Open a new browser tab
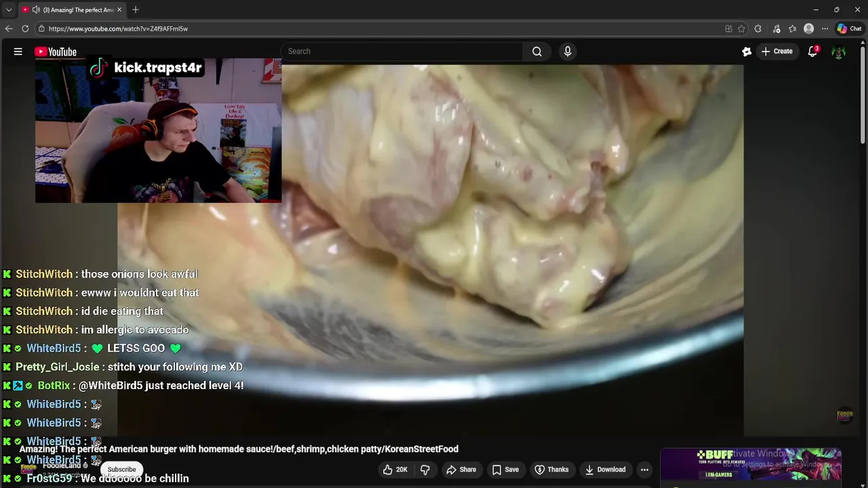This screenshot has width=868, height=488. [136, 9]
